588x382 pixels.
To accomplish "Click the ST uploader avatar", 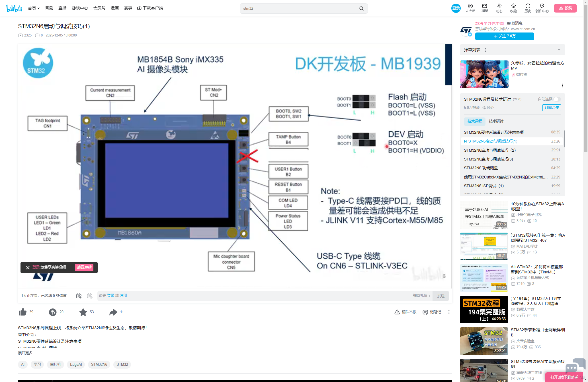I will pos(466,31).
